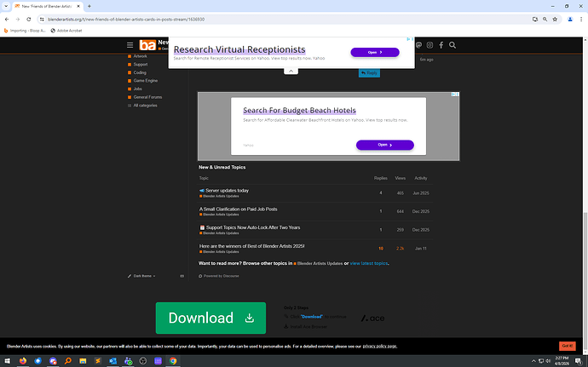The width and height of the screenshot is (588, 367).
Task: Click the zoom magnifier icon in address bar
Action: (545, 19)
